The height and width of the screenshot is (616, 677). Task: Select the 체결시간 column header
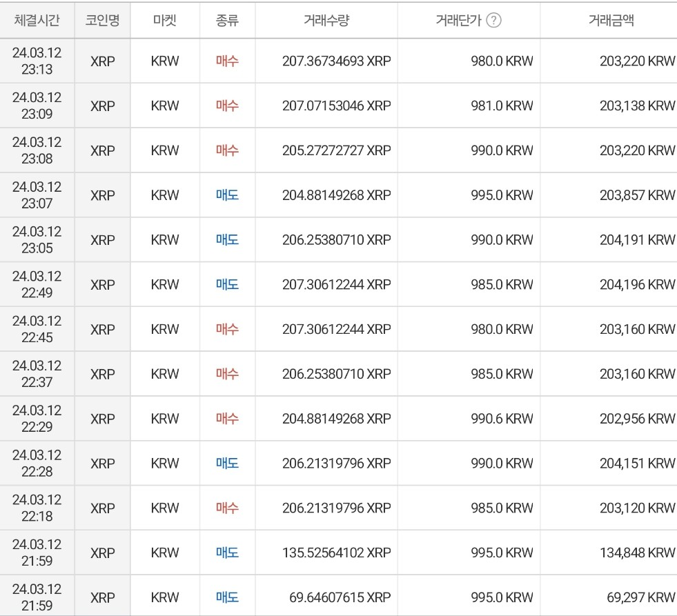point(37,20)
